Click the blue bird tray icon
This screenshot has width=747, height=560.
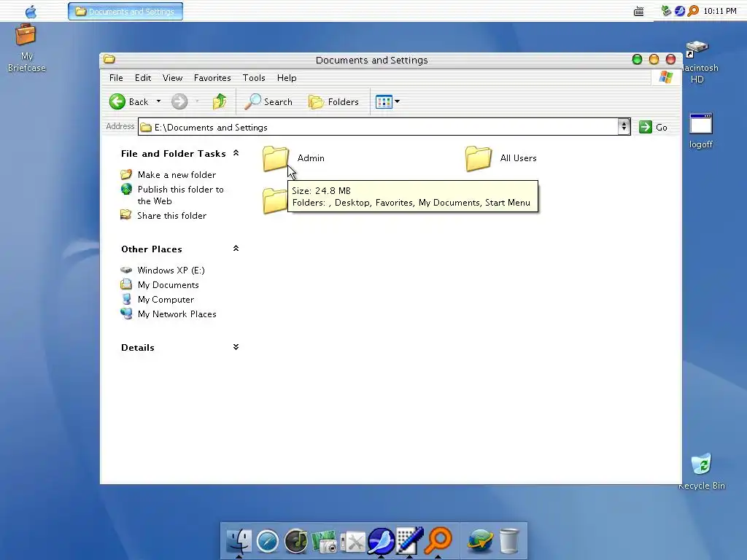tap(680, 10)
